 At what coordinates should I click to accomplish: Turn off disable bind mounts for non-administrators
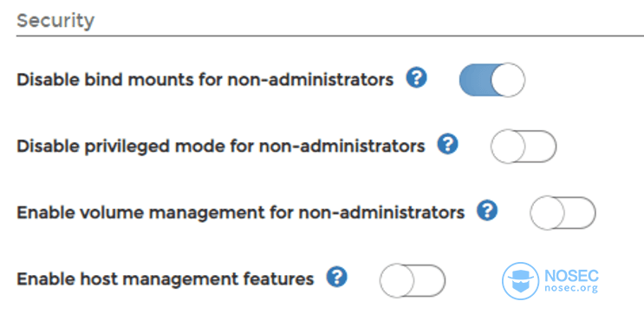492,80
